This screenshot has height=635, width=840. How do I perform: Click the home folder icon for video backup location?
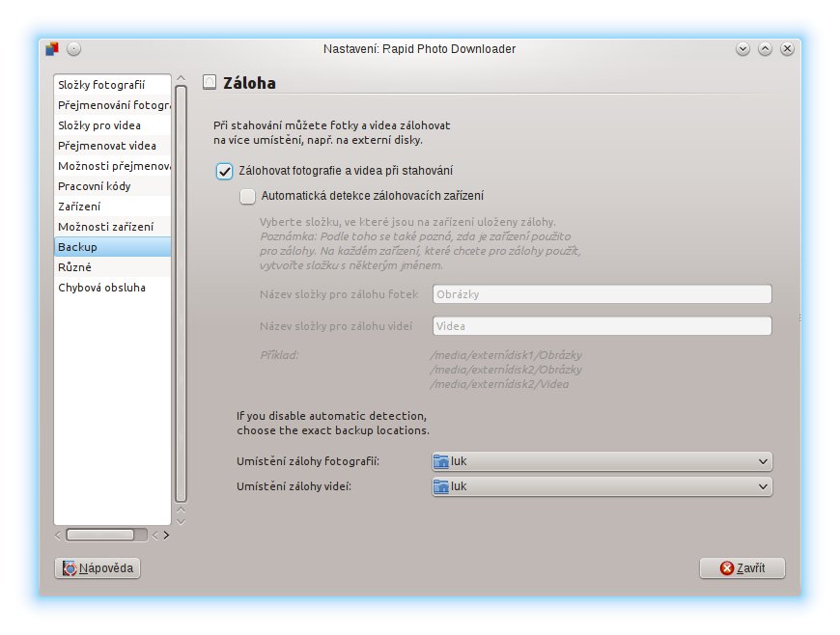click(441, 486)
